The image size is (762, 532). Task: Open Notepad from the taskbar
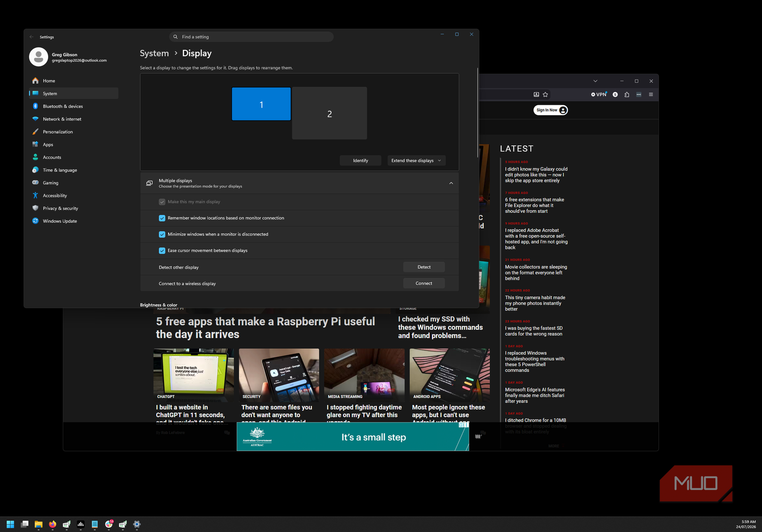click(x=95, y=524)
